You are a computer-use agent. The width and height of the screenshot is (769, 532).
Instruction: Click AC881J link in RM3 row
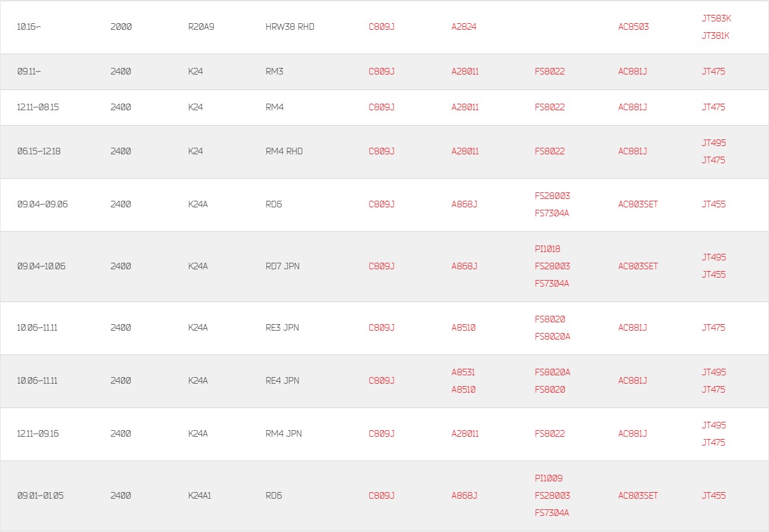pos(633,71)
